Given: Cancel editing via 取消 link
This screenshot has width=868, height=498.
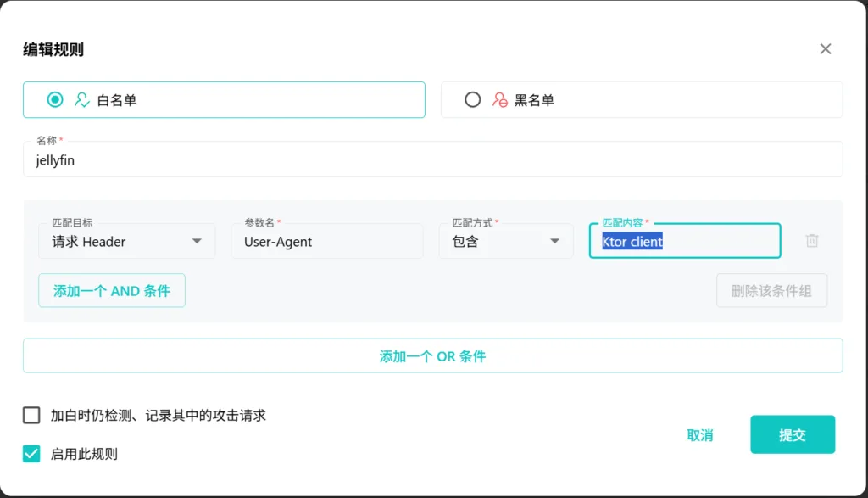Looking at the screenshot, I should click(699, 435).
